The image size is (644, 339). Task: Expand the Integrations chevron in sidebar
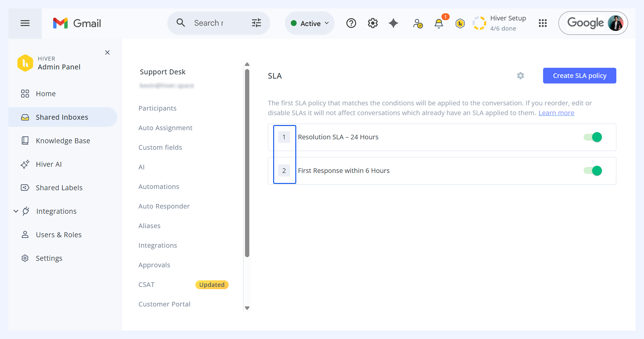click(x=16, y=211)
